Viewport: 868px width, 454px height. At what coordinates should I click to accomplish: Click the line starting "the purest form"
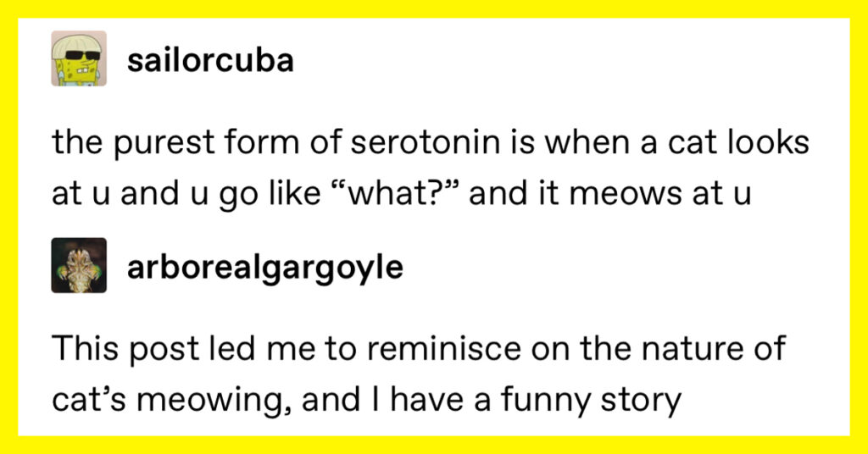(431, 142)
